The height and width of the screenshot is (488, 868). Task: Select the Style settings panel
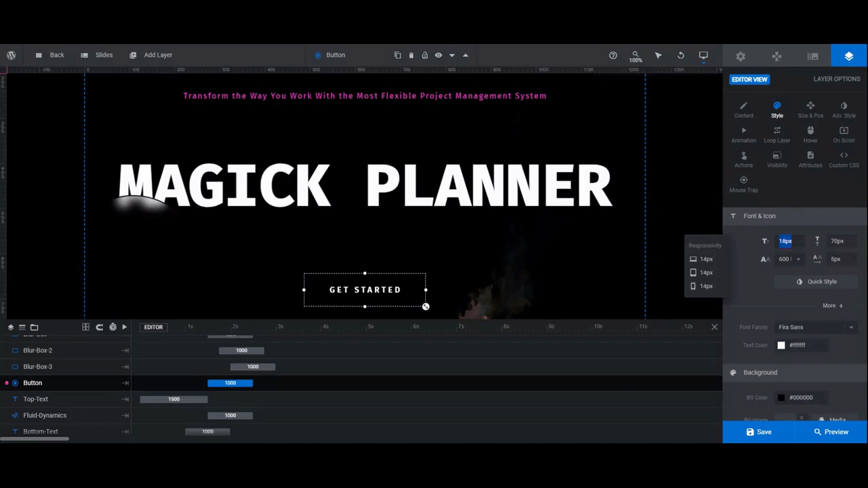click(777, 110)
